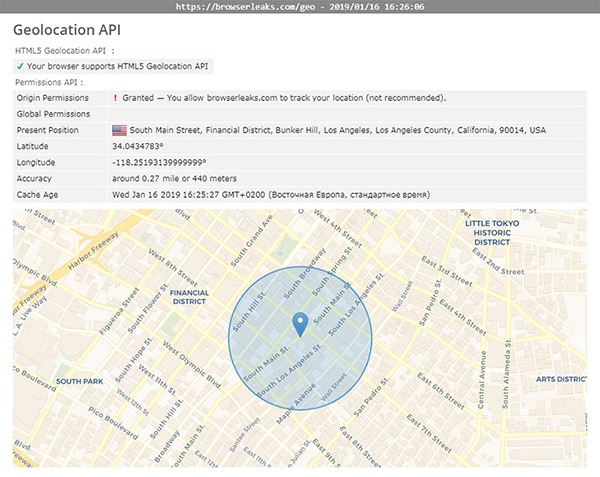
Task: Click the accuracy value around 0.27 mile
Action: pyautogui.click(x=174, y=179)
